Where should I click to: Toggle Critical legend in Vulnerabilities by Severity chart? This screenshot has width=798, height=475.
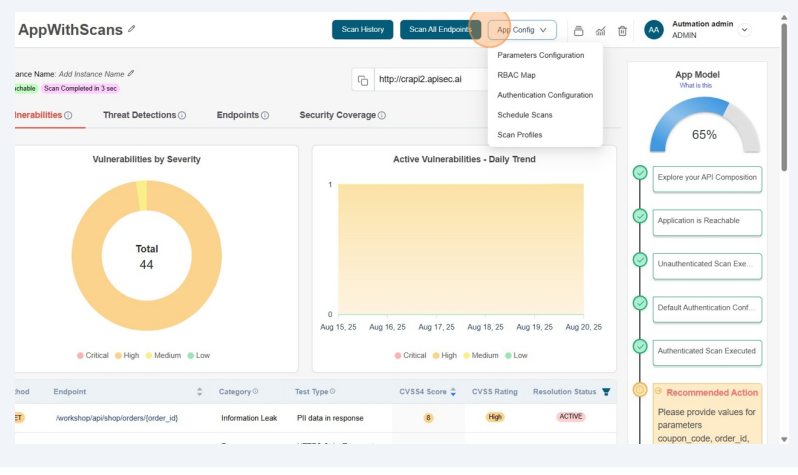[97, 355]
